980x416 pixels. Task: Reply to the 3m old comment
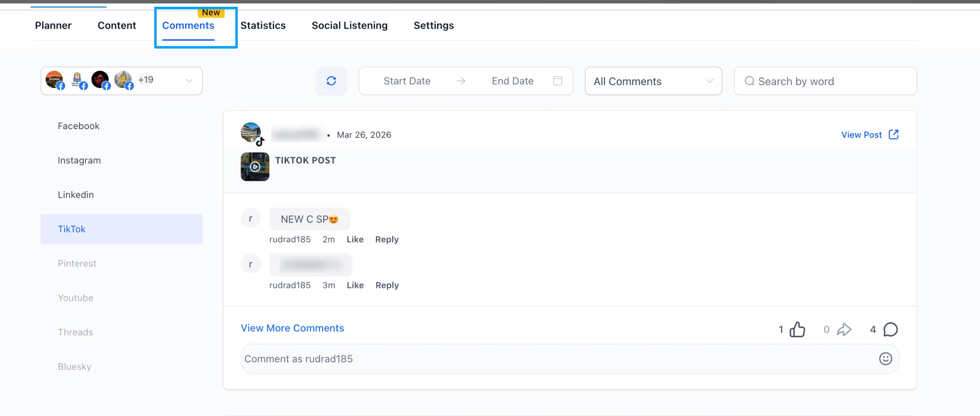(387, 285)
